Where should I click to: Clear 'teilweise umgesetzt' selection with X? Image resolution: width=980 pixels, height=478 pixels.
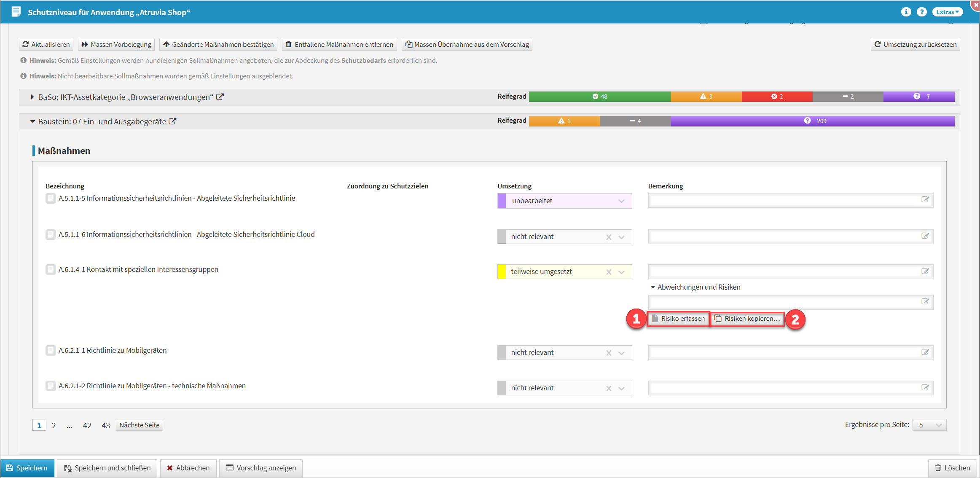[x=609, y=272]
